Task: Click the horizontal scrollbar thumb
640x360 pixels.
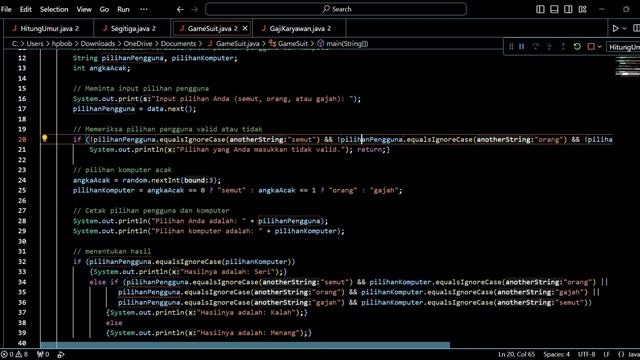Action: coord(245,345)
